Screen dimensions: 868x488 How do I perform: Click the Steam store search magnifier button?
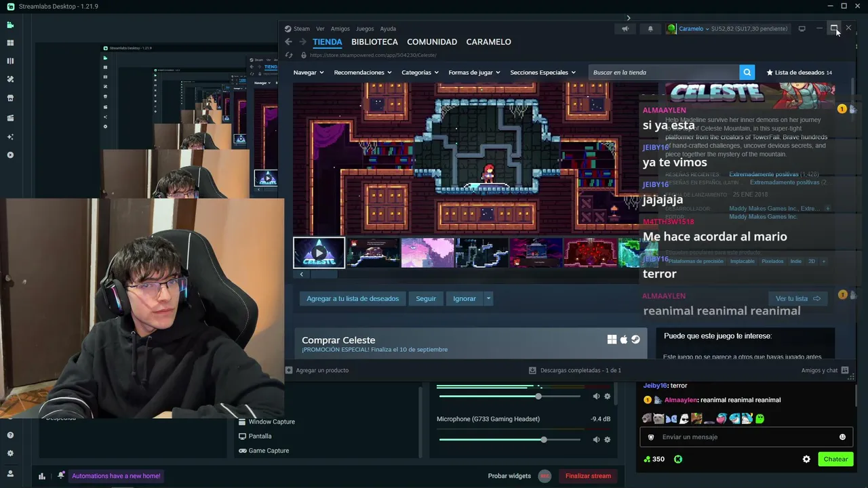coord(747,73)
